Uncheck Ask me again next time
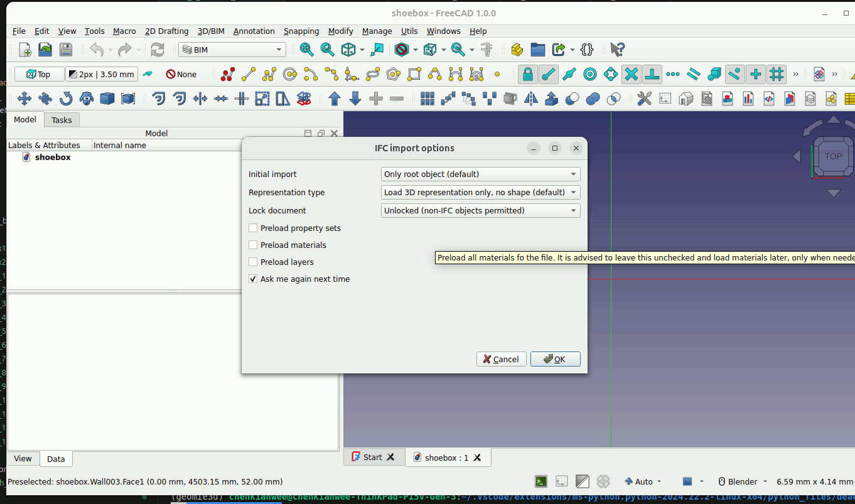This screenshot has width=855, height=504. 253,279
